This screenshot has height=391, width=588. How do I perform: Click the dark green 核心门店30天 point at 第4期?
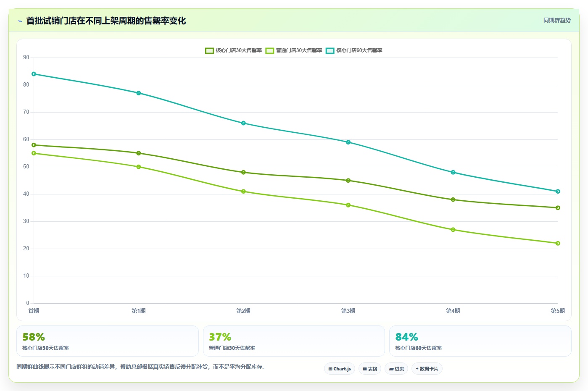[x=453, y=199]
